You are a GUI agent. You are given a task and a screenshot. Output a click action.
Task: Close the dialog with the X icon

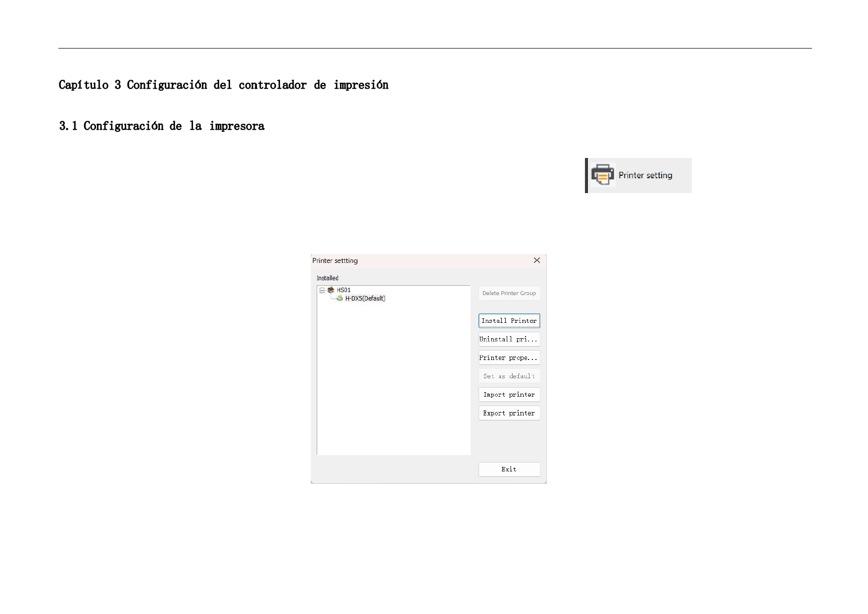click(x=536, y=260)
